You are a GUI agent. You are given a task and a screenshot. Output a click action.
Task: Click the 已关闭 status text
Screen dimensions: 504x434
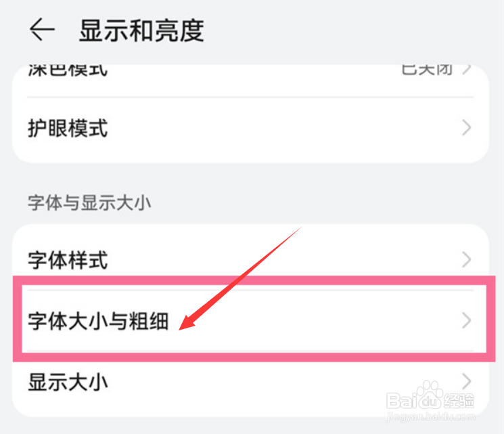point(426,70)
